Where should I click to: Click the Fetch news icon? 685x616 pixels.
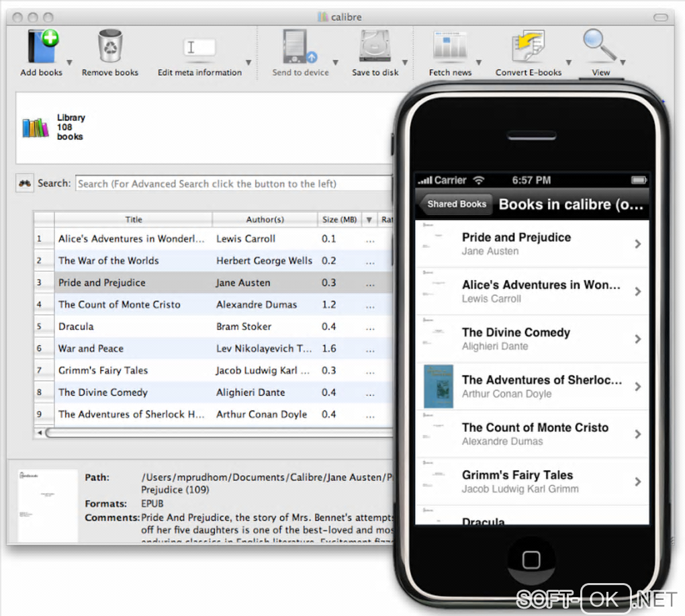tap(449, 46)
